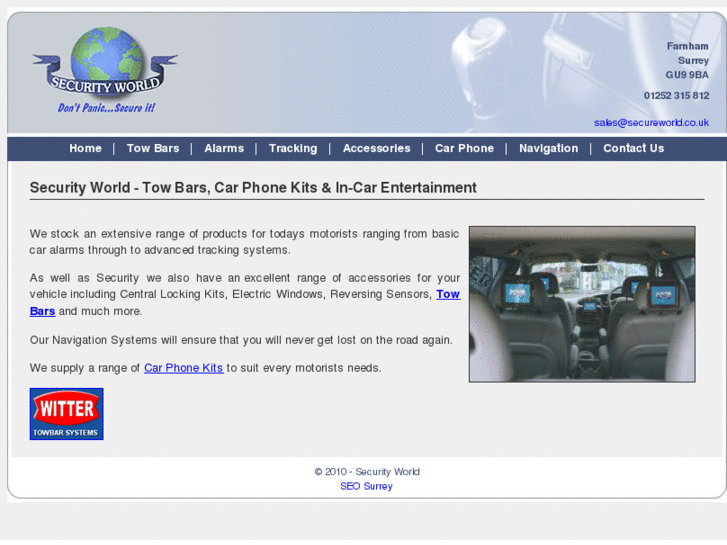727x545 pixels.
Task: Click the Don't Panic...Secure It! slogan
Action: pos(106,108)
